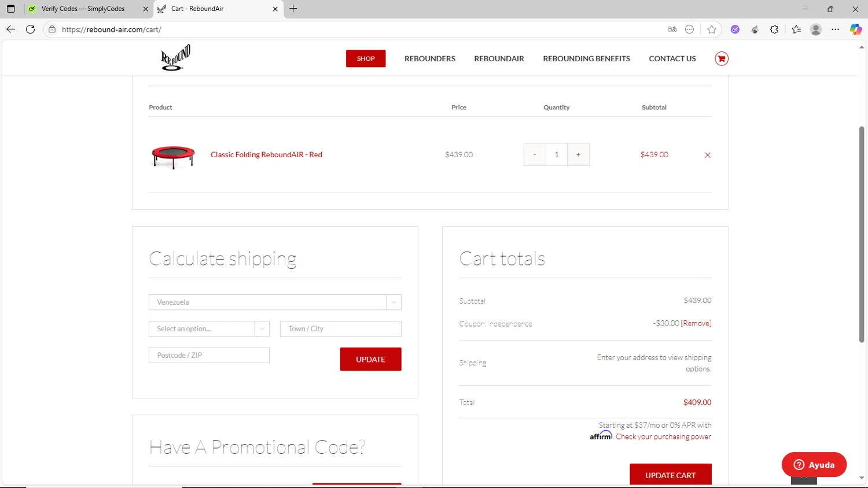
Task: Click the ReboundAir logo
Action: [x=175, y=58]
